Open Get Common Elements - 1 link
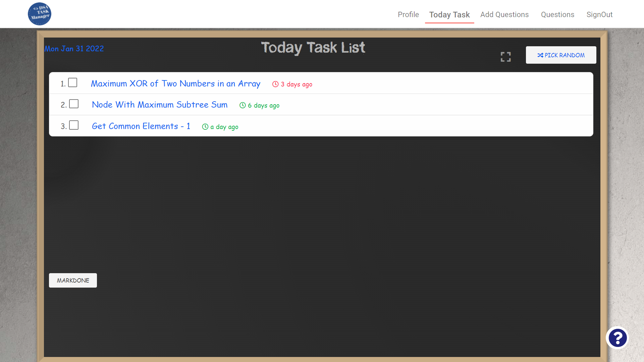The width and height of the screenshot is (644, 362). 141,126
